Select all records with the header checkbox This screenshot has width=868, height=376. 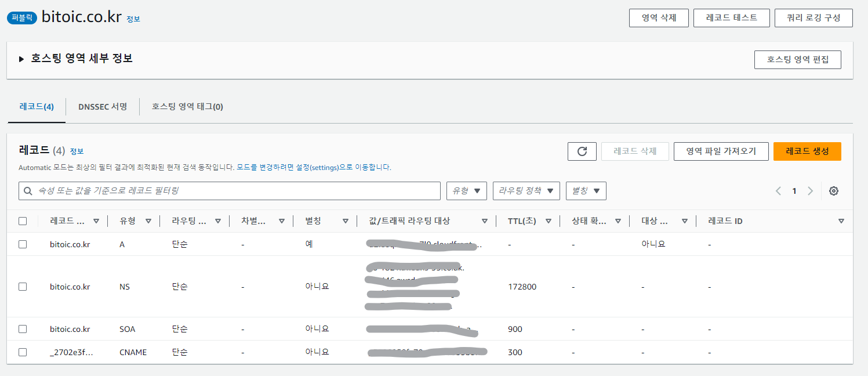(23, 220)
